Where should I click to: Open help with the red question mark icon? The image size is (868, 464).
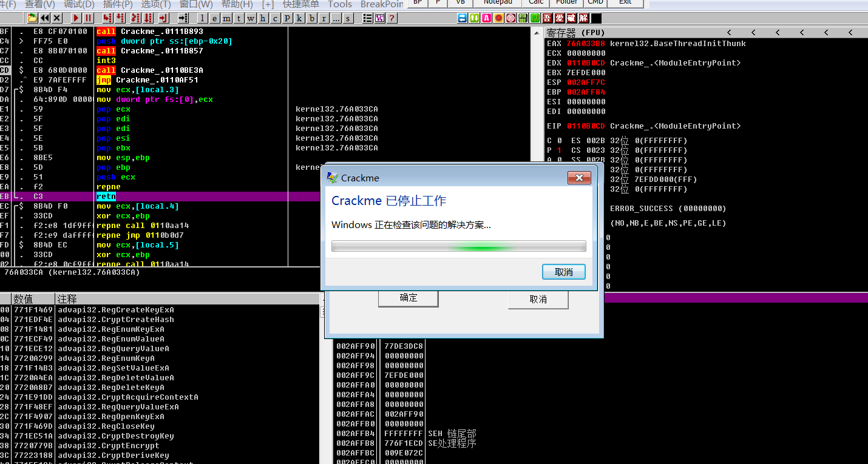click(393, 18)
